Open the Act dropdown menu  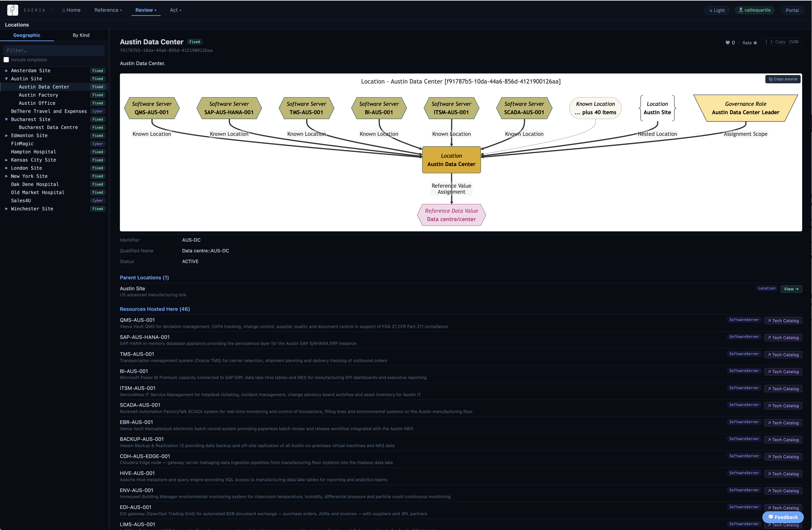click(175, 10)
